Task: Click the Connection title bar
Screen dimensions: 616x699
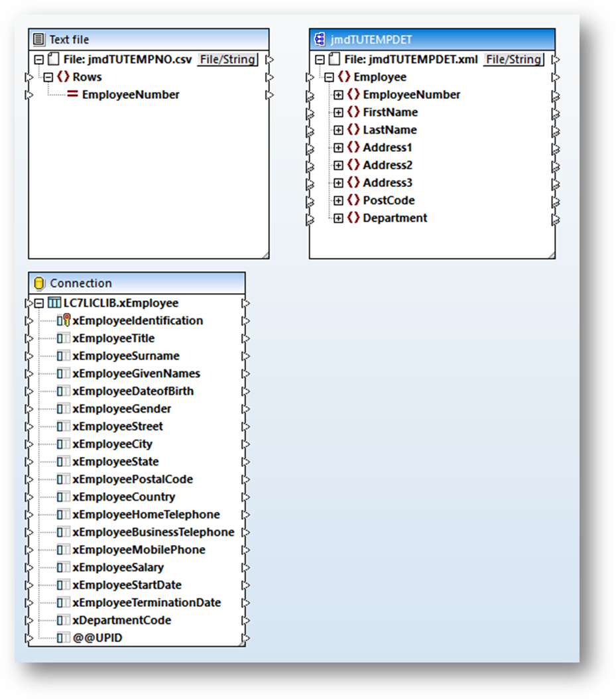Action: point(137,283)
